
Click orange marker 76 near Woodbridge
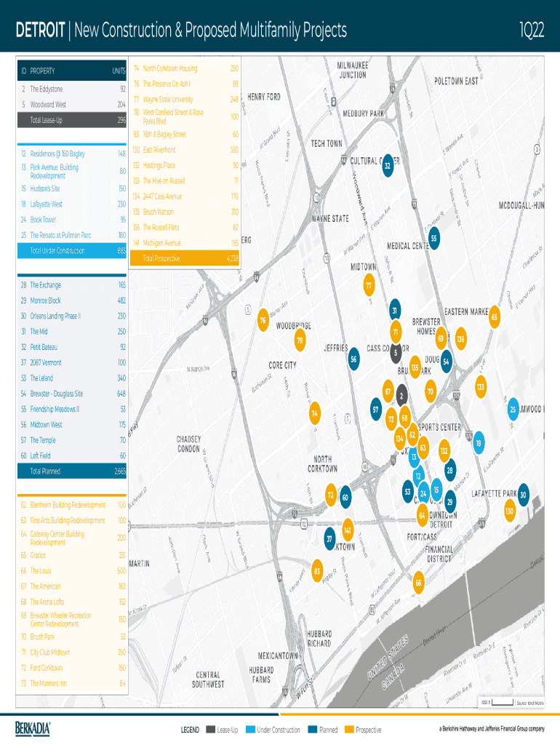tap(263, 320)
